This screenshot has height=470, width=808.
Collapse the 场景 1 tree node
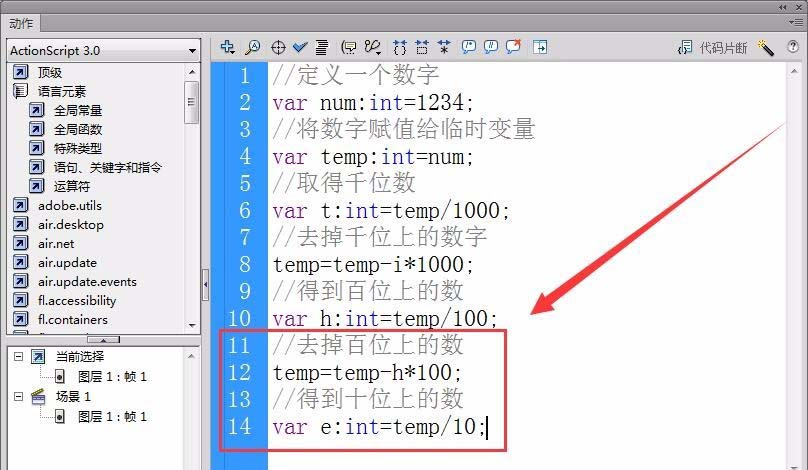[x=19, y=396]
